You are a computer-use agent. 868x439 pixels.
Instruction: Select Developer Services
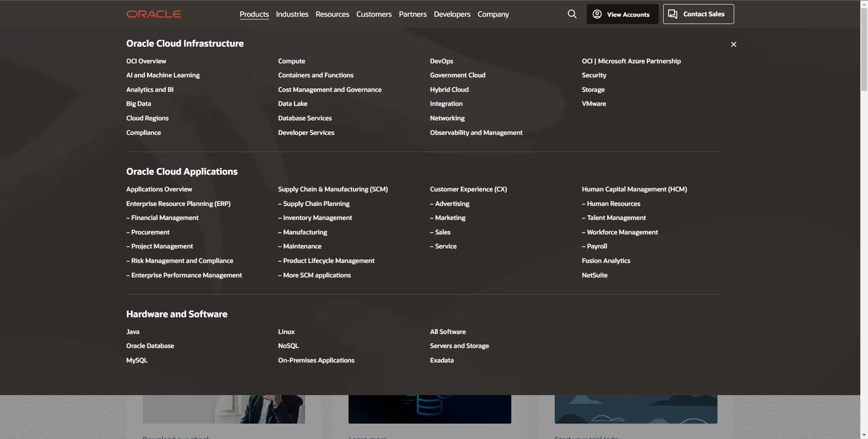(306, 133)
